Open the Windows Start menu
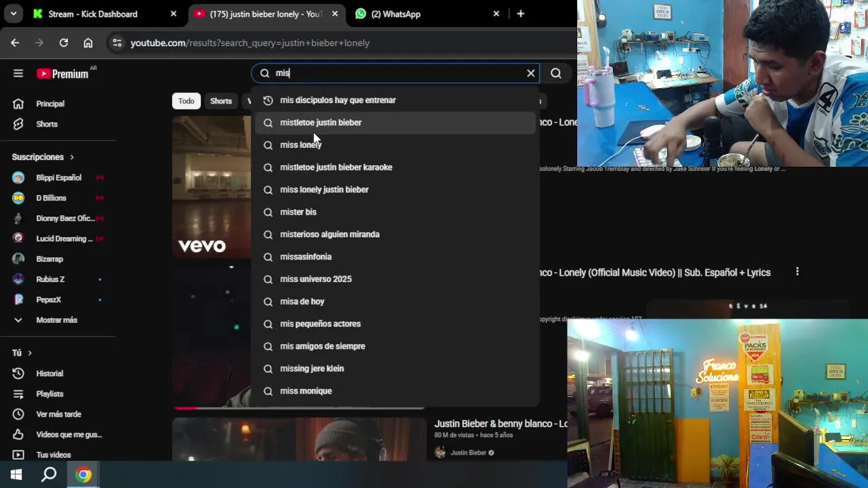Image resolution: width=868 pixels, height=488 pixels. (16, 474)
